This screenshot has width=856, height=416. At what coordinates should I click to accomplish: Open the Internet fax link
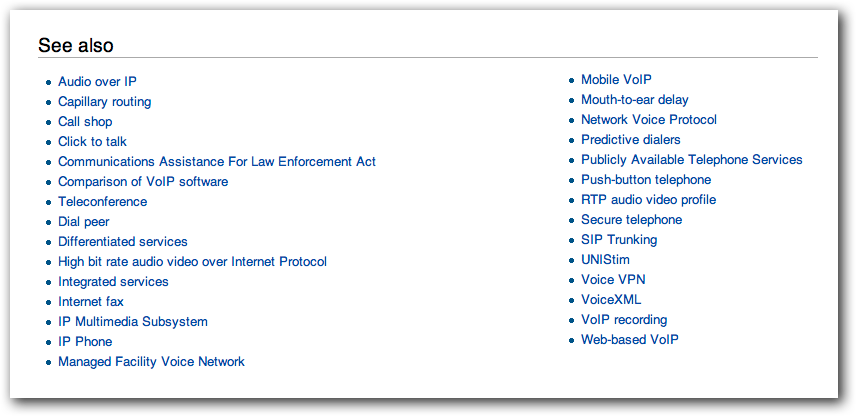pos(91,301)
